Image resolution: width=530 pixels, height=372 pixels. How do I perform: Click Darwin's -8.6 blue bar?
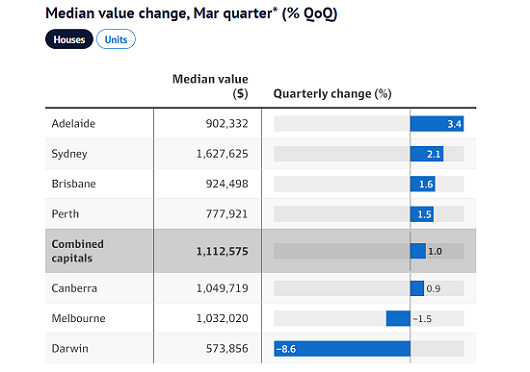tap(342, 348)
